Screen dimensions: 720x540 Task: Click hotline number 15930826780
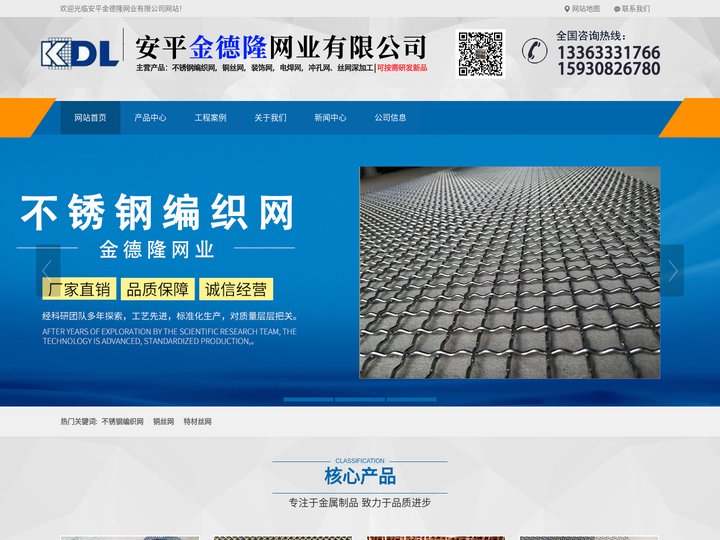(x=609, y=68)
